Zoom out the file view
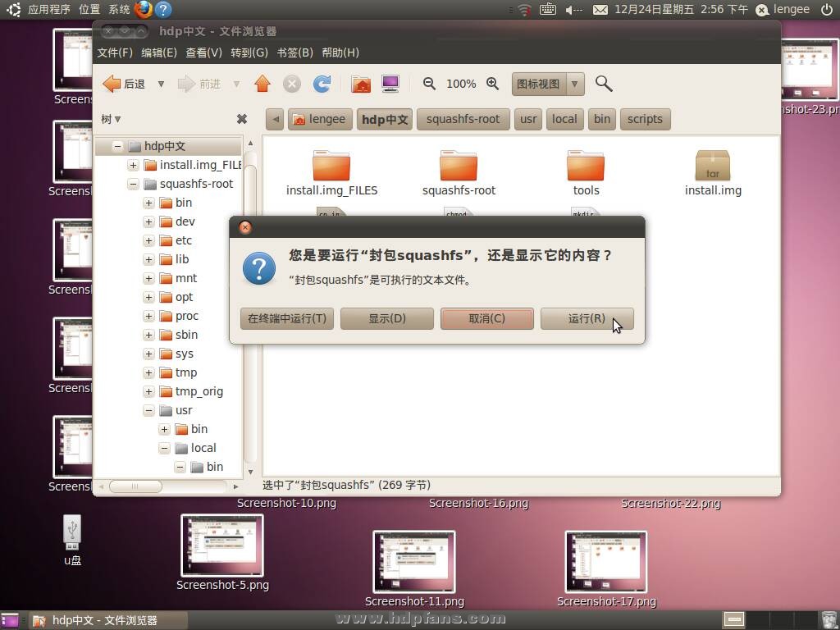This screenshot has width=840, height=630. point(429,84)
